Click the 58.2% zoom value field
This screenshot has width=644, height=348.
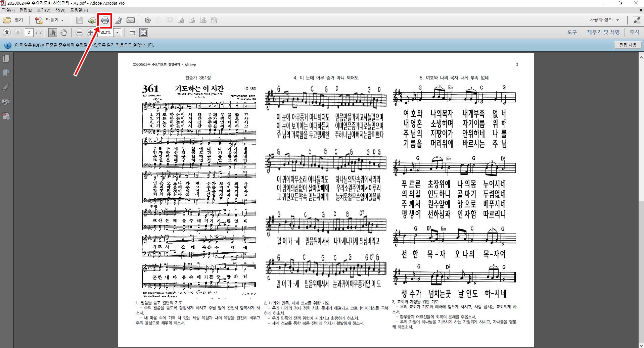[x=106, y=33]
